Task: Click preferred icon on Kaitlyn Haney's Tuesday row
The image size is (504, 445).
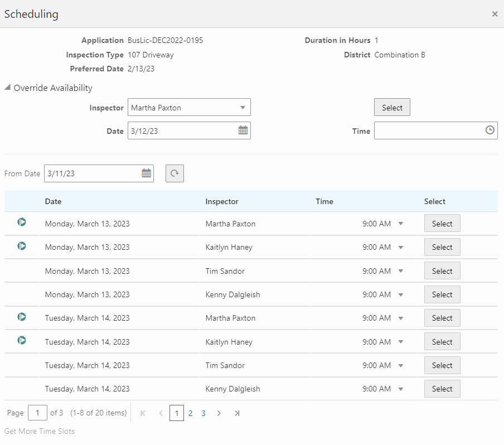Action: pos(22,341)
